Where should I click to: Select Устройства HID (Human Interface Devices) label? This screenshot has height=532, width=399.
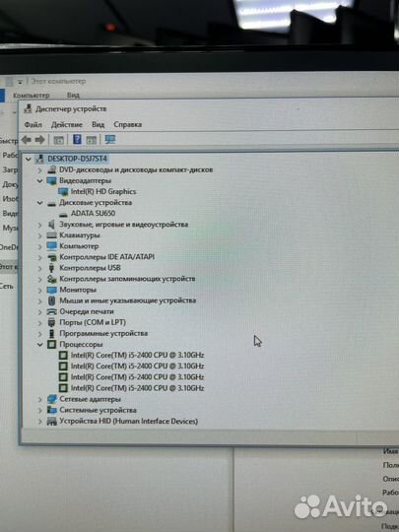(x=129, y=422)
